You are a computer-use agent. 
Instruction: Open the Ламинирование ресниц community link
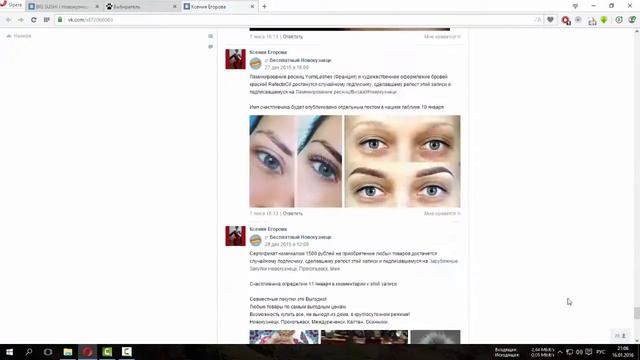pos(346,92)
